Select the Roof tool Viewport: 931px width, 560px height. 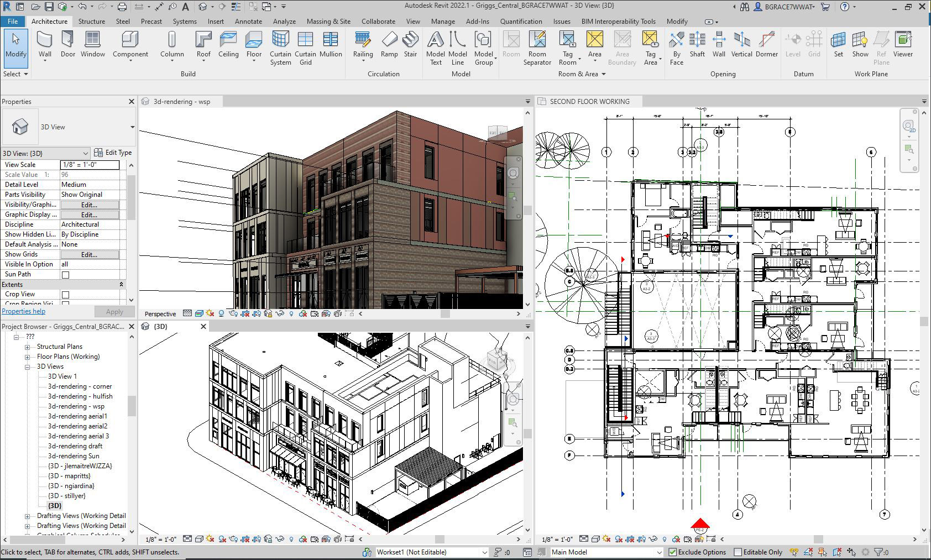(x=203, y=44)
